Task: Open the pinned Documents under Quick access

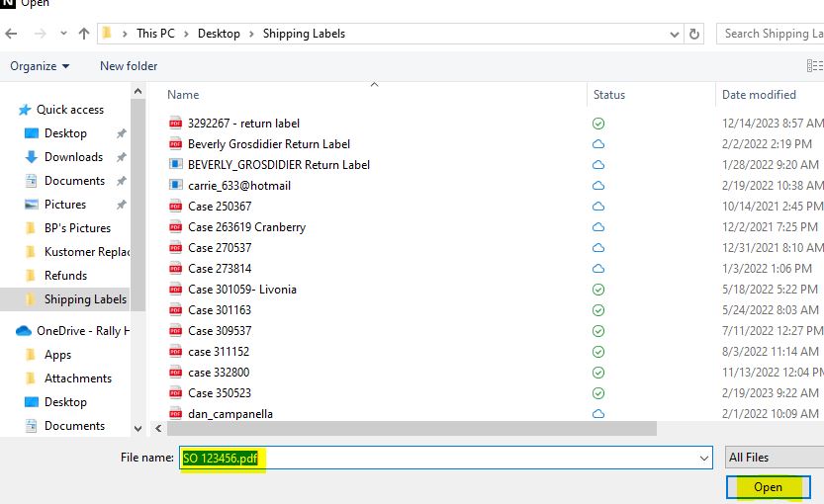Action: tap(74, 181)
